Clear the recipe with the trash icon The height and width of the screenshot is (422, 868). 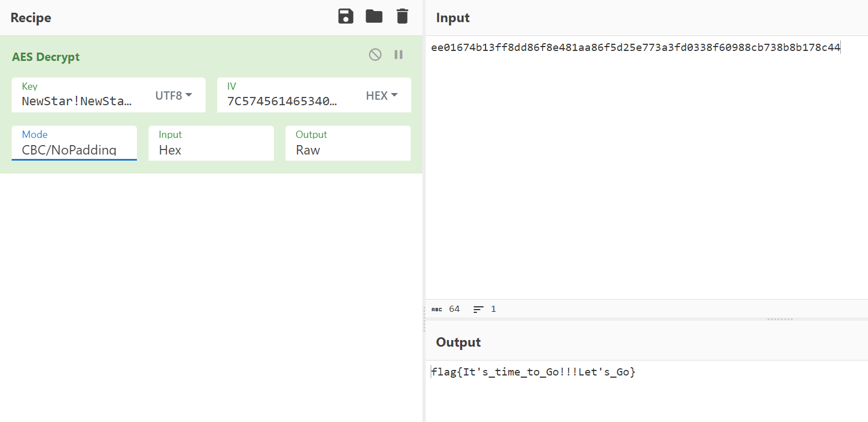(402, 17)
